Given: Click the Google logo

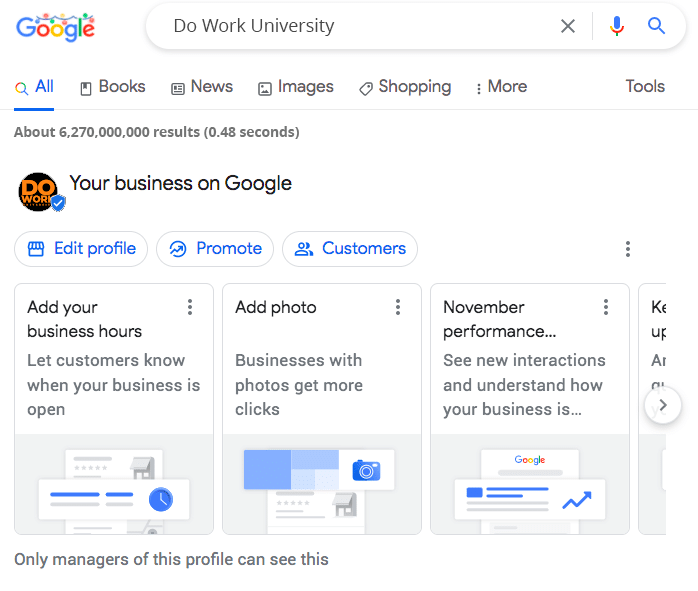Looking at the screenshot, I should pos(55,27).
